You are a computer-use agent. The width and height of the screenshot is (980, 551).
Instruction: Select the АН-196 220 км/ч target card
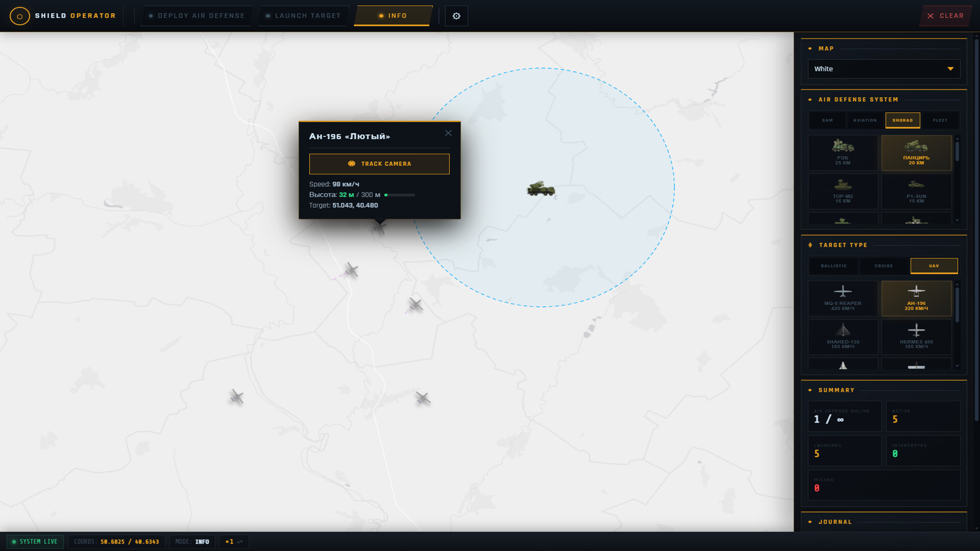[x=916, y=298]
